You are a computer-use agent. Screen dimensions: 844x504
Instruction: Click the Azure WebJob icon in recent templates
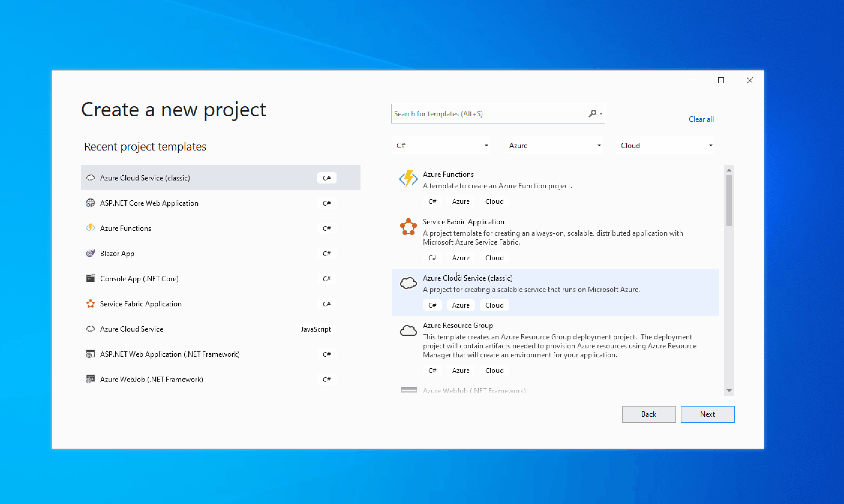point(90,379)
